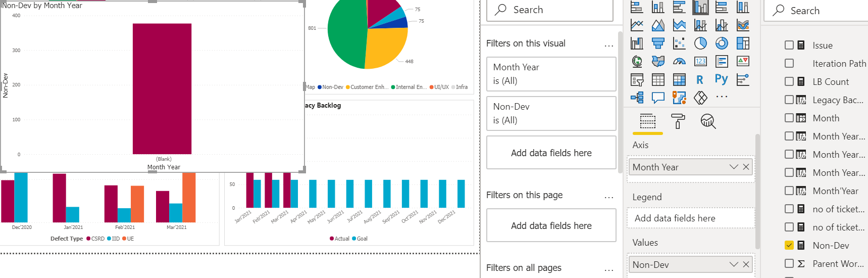Image resolution: width=868 pixels, height=278 pixels.
Task: Open more visuals ellipsis in gallery
Action: point(722,97)
